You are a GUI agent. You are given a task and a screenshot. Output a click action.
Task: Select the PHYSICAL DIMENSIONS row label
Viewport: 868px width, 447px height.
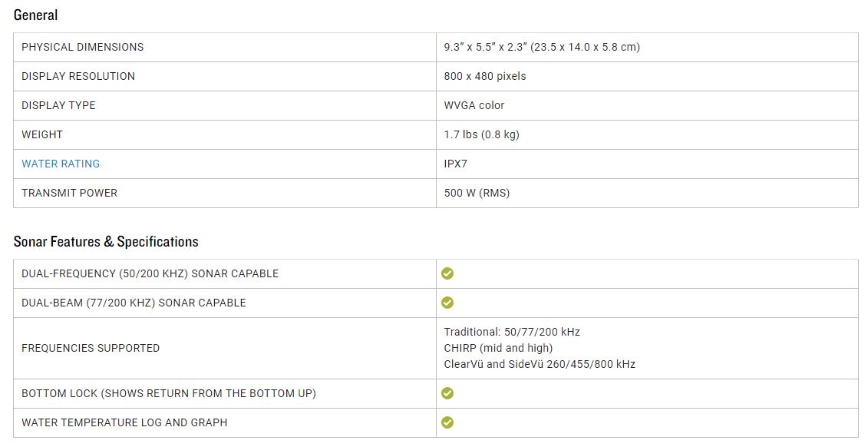[82, 47]
